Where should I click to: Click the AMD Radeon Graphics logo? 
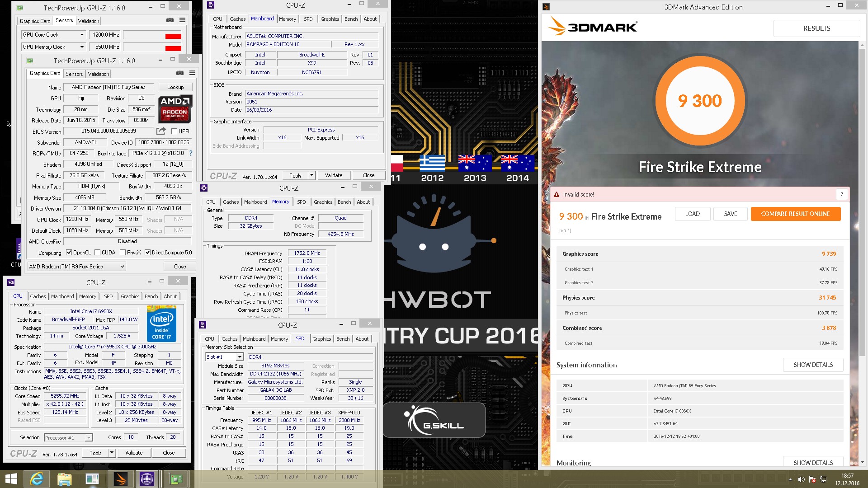click(175, 109)
